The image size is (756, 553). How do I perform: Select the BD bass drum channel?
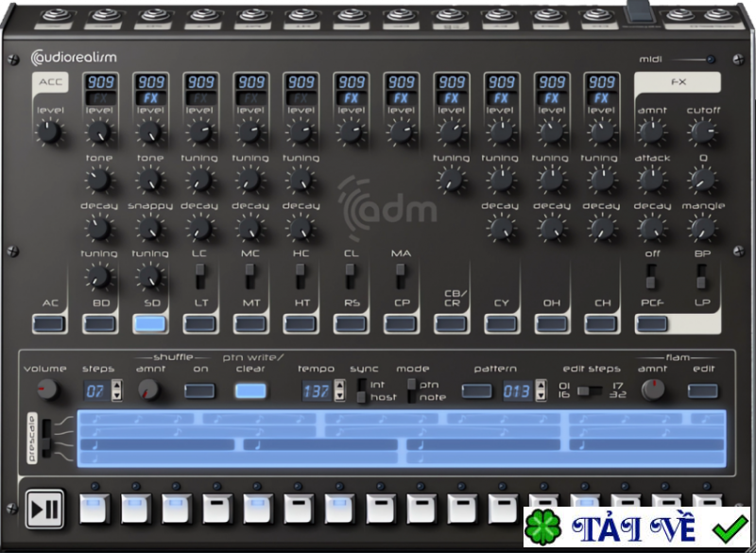(97, 321)
